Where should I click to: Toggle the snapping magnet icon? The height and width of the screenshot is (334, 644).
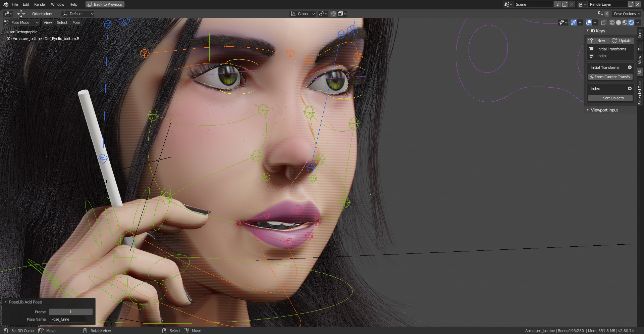tap(333, 14)
